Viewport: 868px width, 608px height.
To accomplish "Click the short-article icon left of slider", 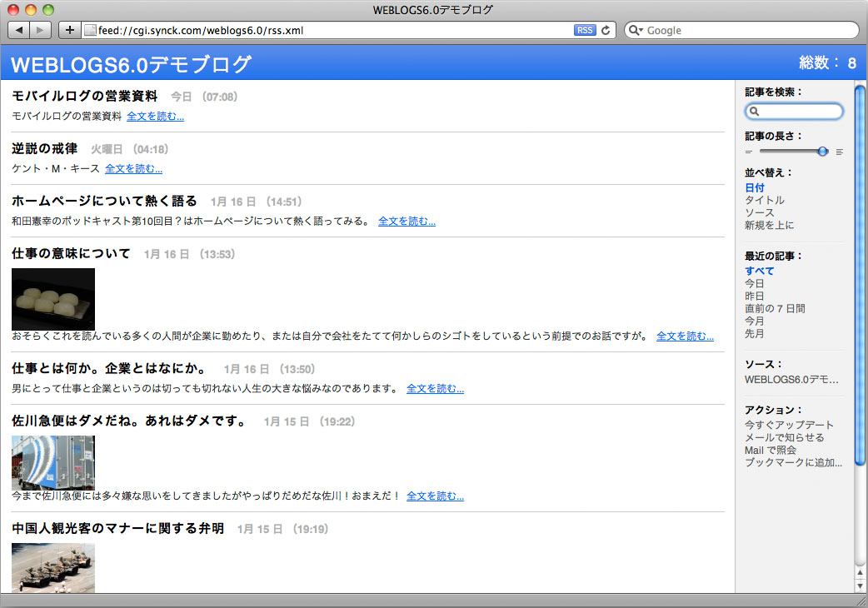I will pyautogui.click(x=749, y=152).
